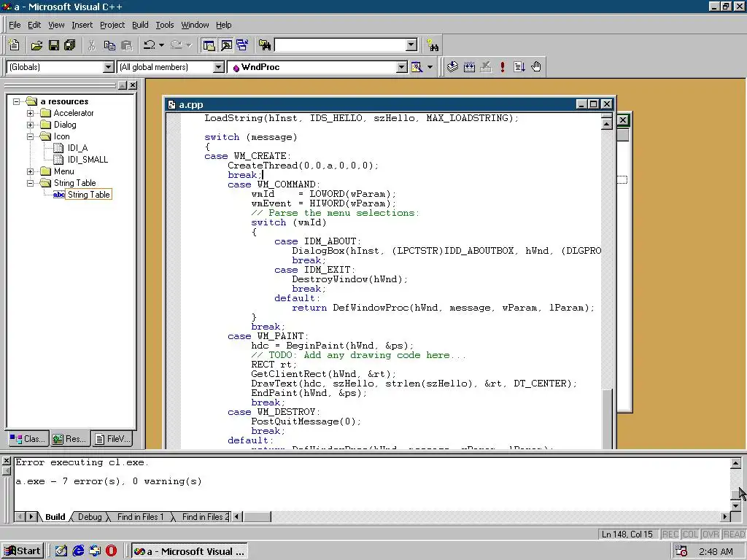
Task: Click the Go debug icon
Action: 519,66
